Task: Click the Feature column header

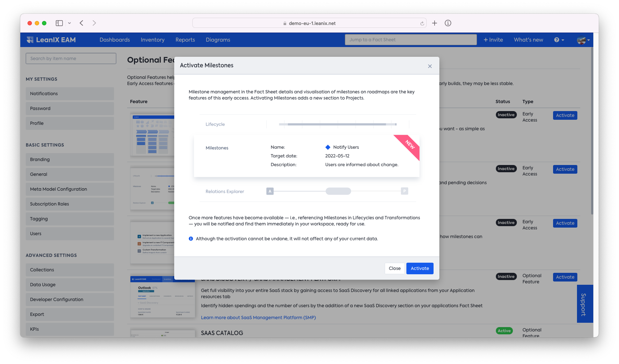Action: tap(139, 102)
